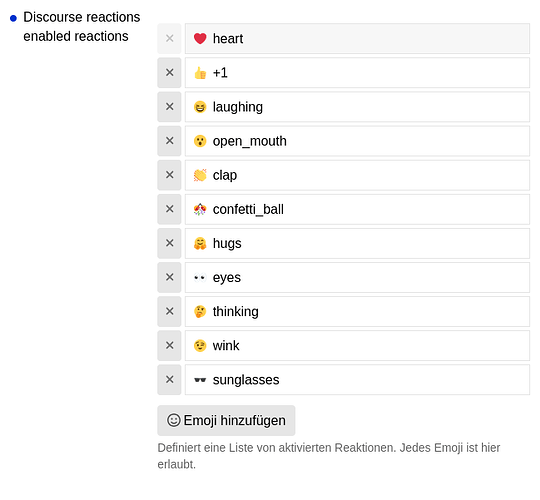Click the sunglasses emoji icon

[200, 380]
